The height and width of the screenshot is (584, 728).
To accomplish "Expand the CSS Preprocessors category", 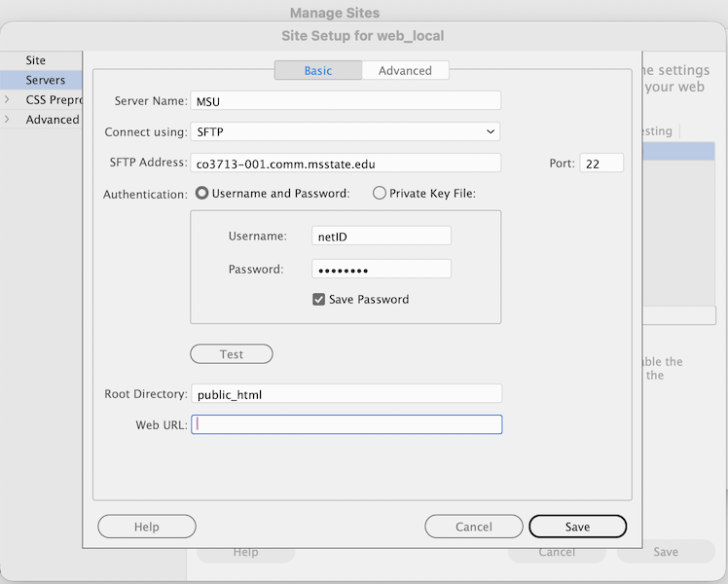I will (8, 99).
